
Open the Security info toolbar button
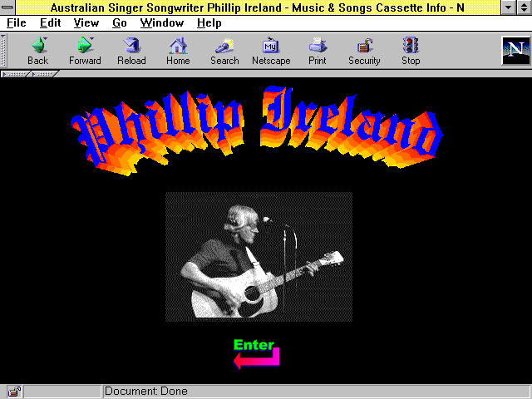[364, 51]
